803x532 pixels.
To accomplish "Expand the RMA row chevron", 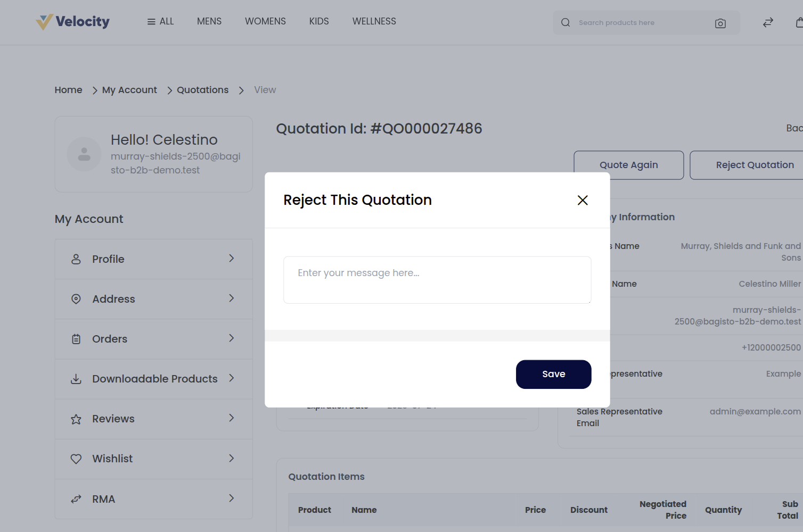I will coord(232,498).
